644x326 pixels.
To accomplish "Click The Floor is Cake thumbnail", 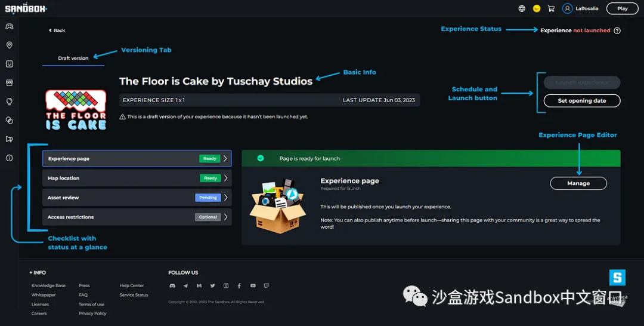I will pos(76,110).
